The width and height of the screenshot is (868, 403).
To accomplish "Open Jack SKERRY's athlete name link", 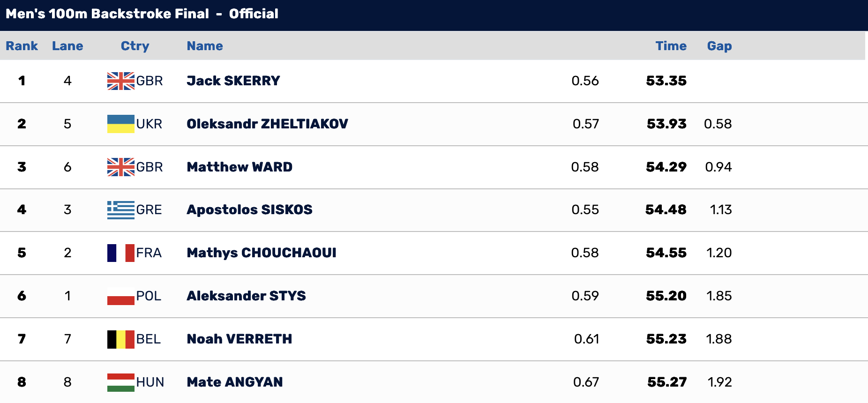I will point(233,81).
